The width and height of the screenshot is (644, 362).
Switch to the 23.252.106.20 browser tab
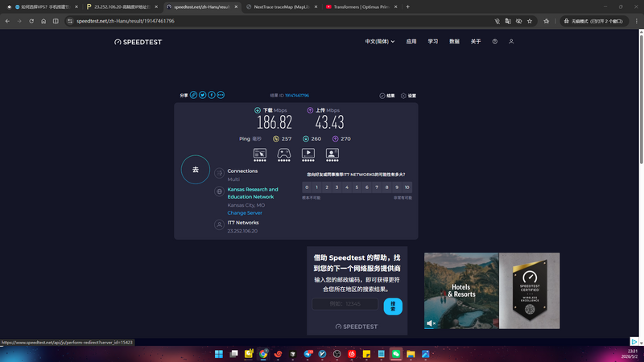pos(122,7)
